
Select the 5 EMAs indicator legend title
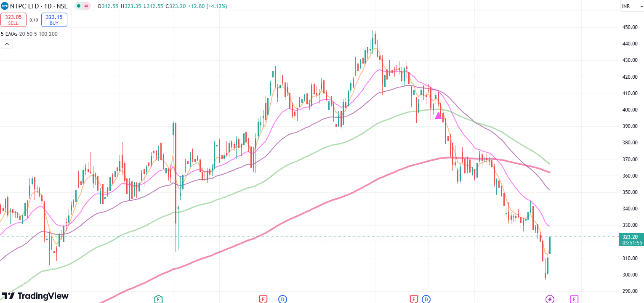[x=9, y=34]
